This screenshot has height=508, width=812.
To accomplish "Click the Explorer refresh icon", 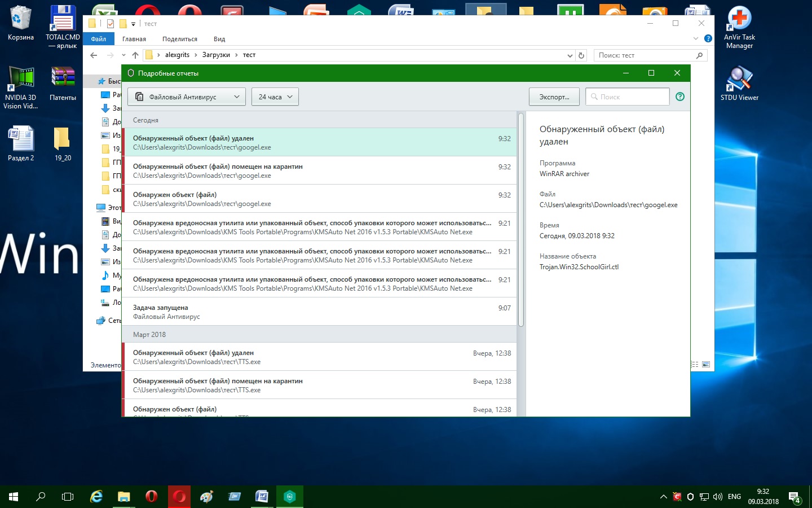I will (x=581, y=55).
